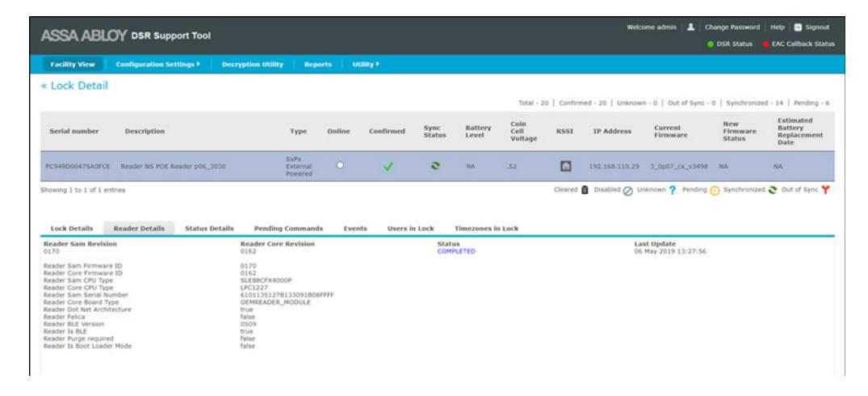Image resolution: width=868 pixels, height=396 pixels.
Task: Select the Reader Details tab
Action: [139, 228]
